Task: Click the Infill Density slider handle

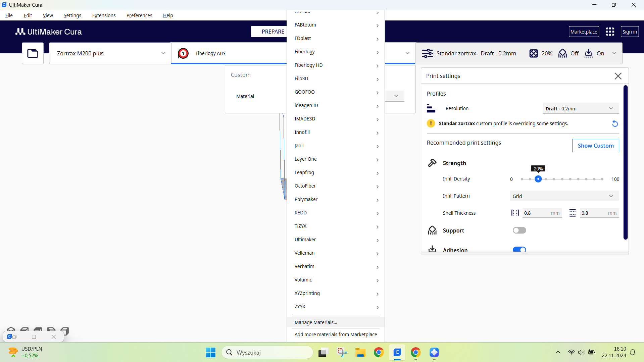Action: point(538,179)
